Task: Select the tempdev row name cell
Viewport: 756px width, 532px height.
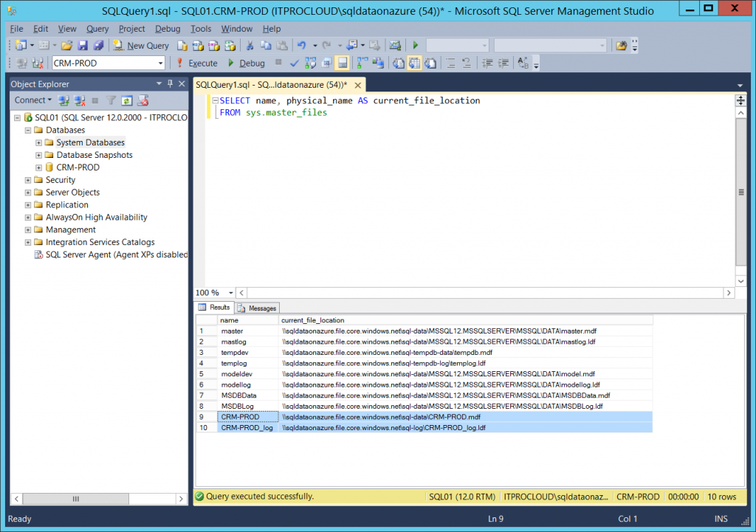Action: [x=248, y=353]
